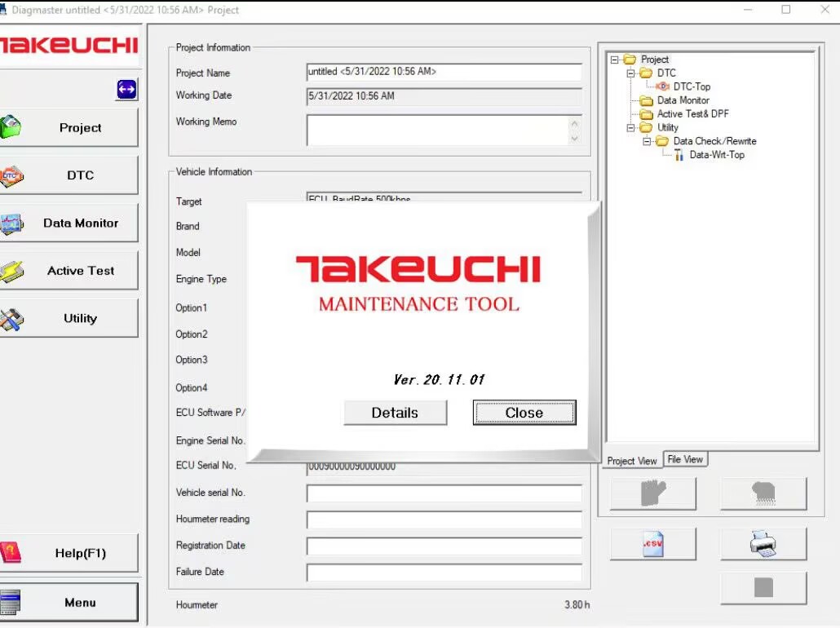
Task: Click into the Working Memo text field
Action: 436,130
